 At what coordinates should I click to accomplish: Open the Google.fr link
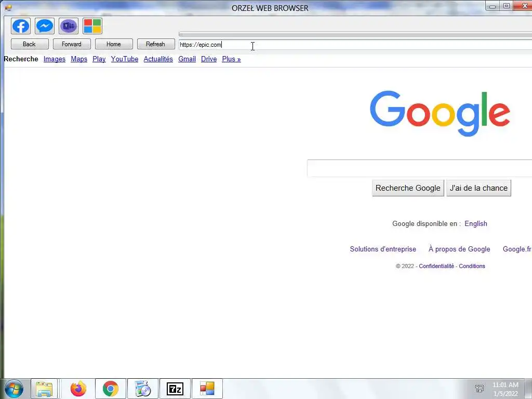coord(517,249)
